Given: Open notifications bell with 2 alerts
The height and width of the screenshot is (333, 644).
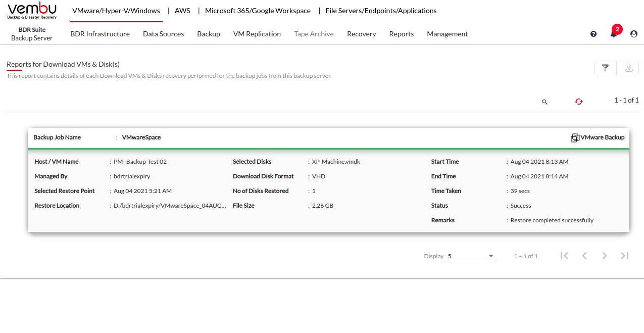Looking at the screenshot, I should click(614, 34).
